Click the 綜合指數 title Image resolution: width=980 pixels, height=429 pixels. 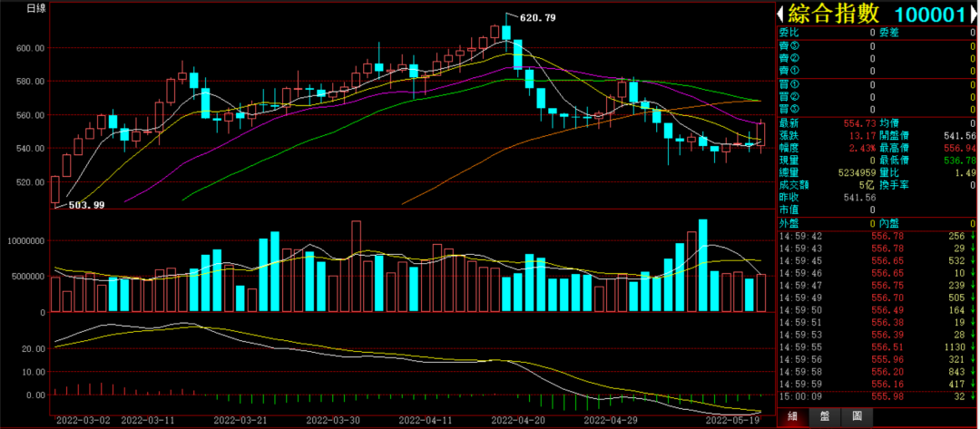pyautogui.click(x=833, y=14)
